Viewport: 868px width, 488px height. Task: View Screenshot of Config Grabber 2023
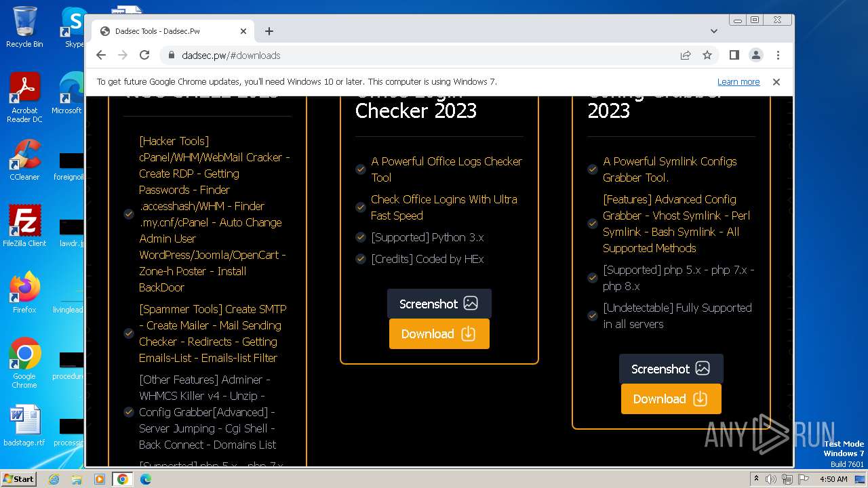(671, 369)
